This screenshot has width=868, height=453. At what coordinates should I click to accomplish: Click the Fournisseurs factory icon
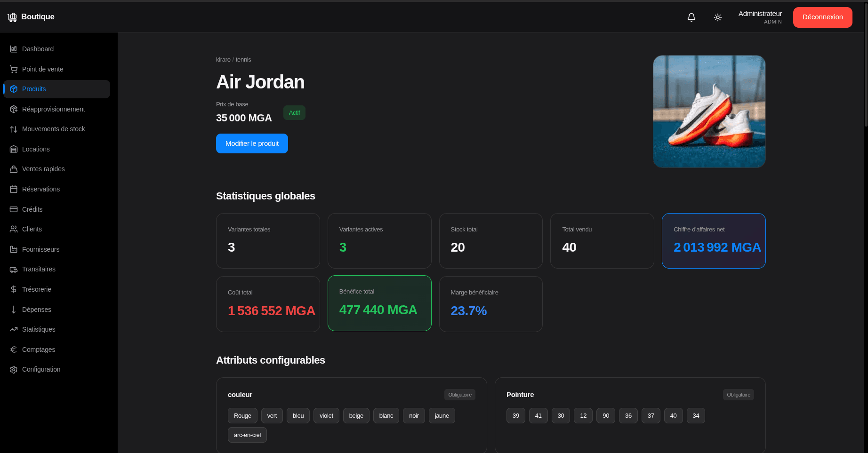14,249
